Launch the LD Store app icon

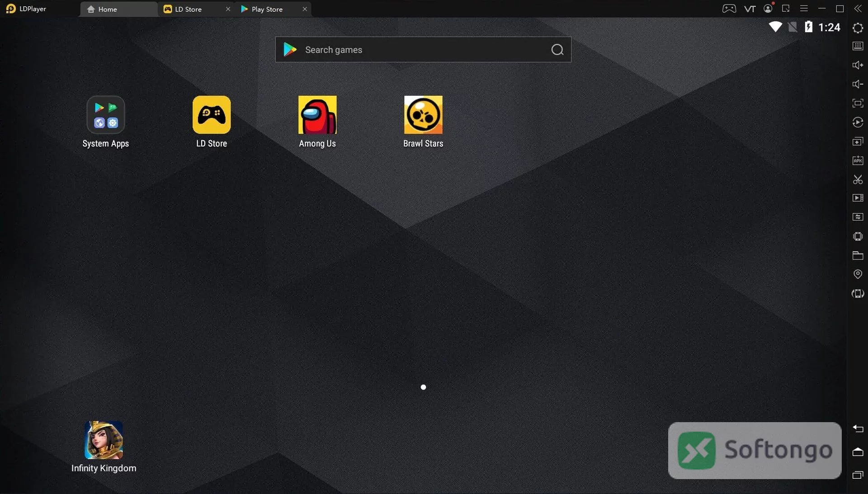[212, 115]
